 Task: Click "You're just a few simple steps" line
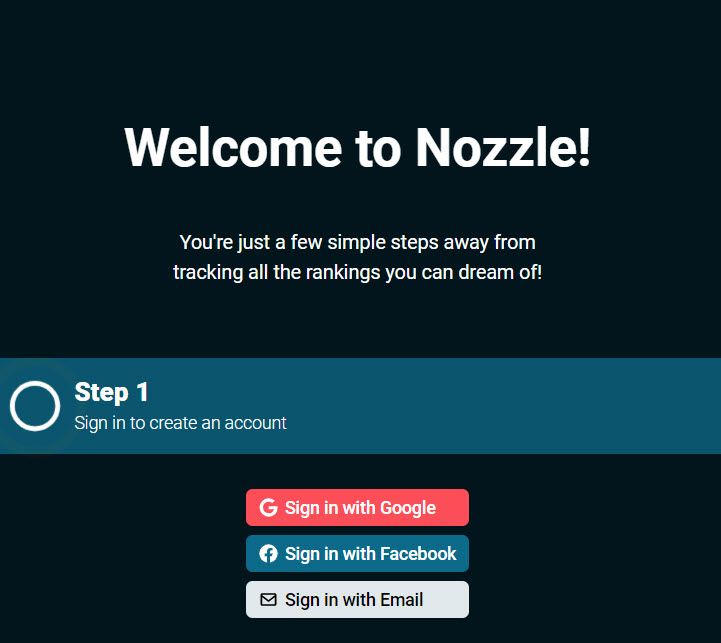357,242
